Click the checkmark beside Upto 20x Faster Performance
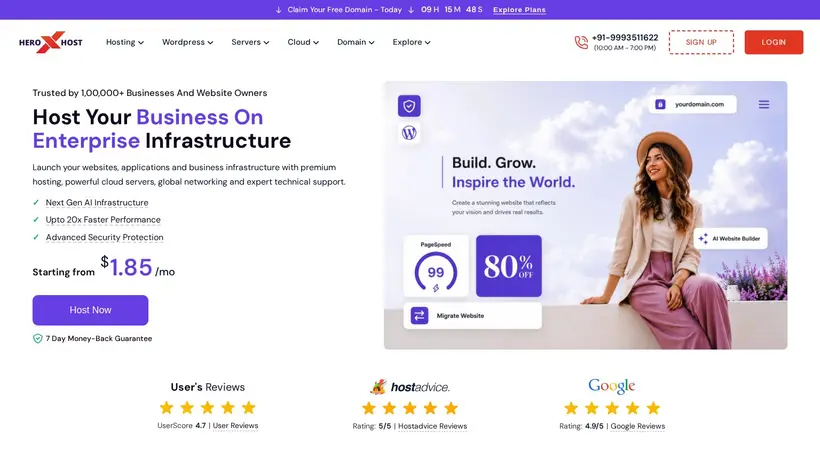 (x=36, y=220)
